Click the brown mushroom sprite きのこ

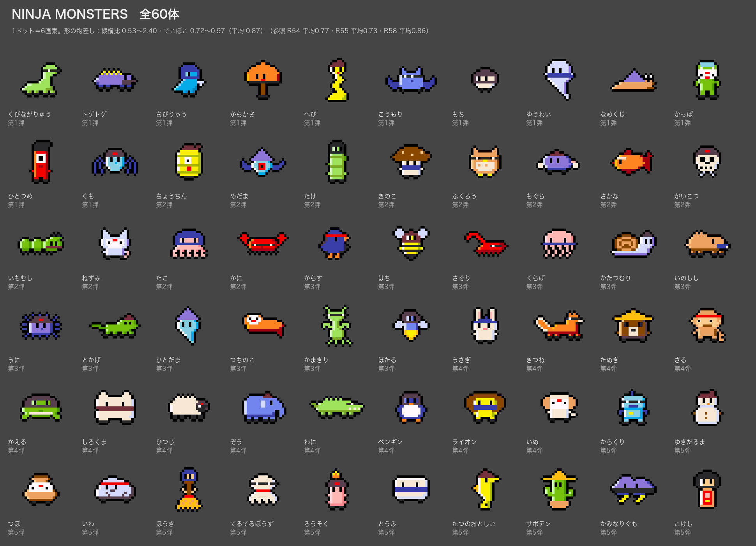tap(411, 162)
